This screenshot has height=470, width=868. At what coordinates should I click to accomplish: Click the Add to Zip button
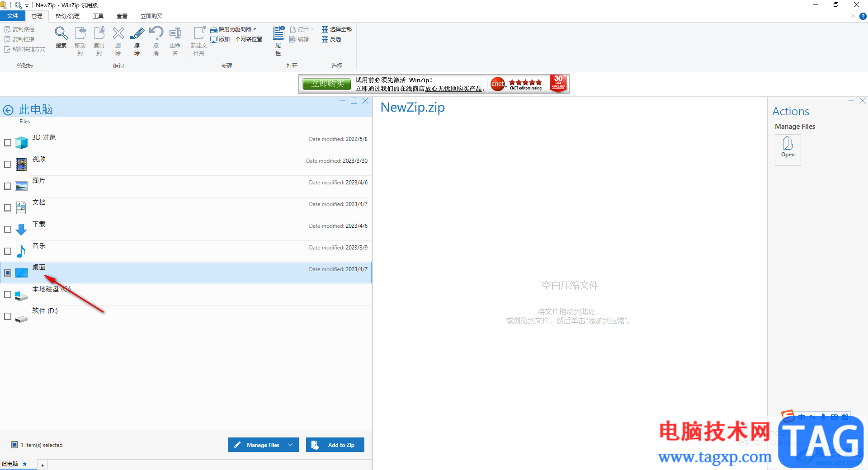point(335,445)
